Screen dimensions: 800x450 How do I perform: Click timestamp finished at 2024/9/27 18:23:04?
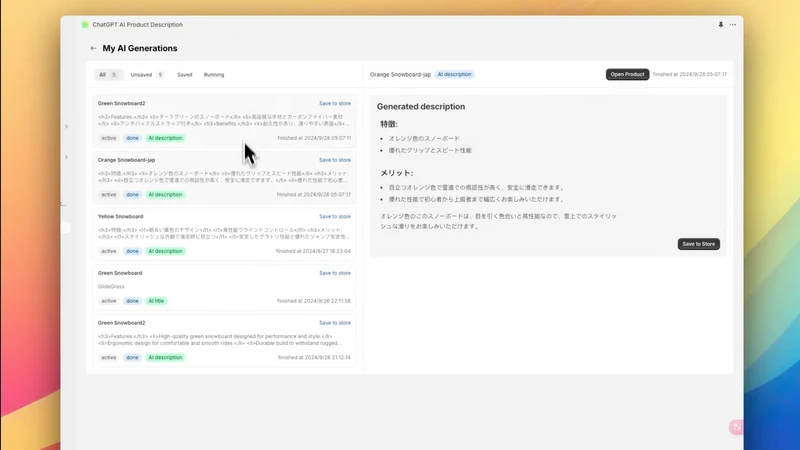[x=313, y=252]
